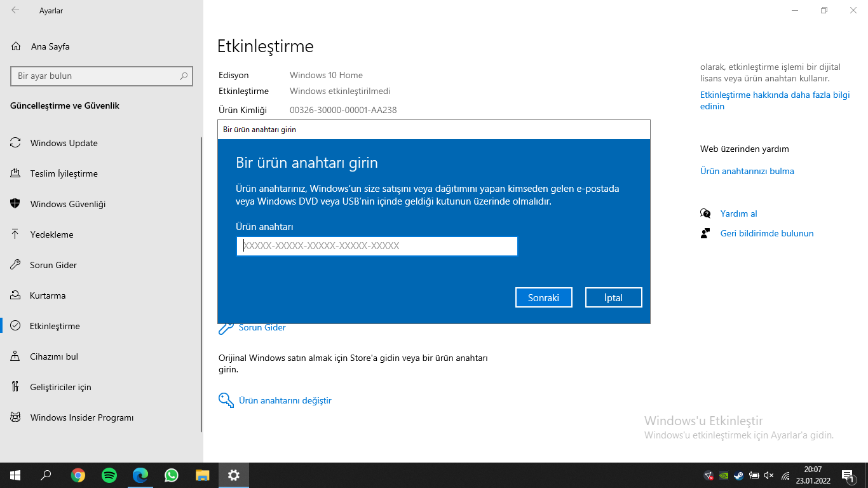Cancel the dialog with İptal button
Screen dimensions: 868x488
pos(614,297)
